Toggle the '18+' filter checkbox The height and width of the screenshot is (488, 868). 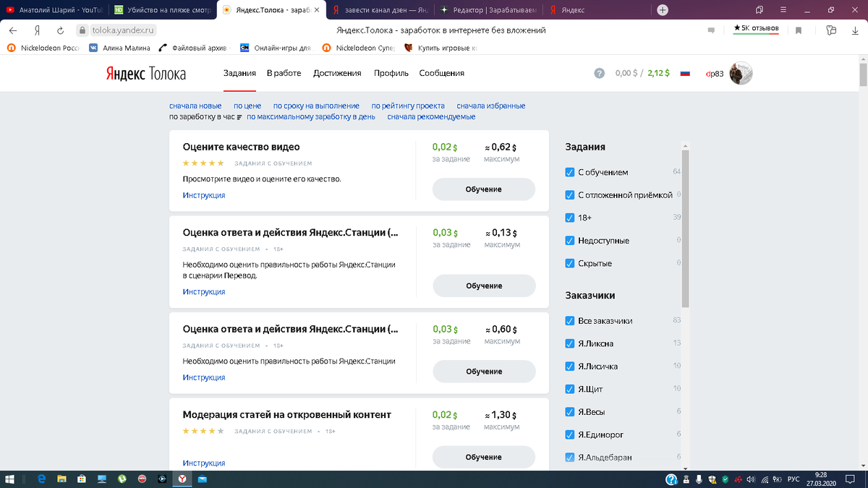click(x=570, y=218)
